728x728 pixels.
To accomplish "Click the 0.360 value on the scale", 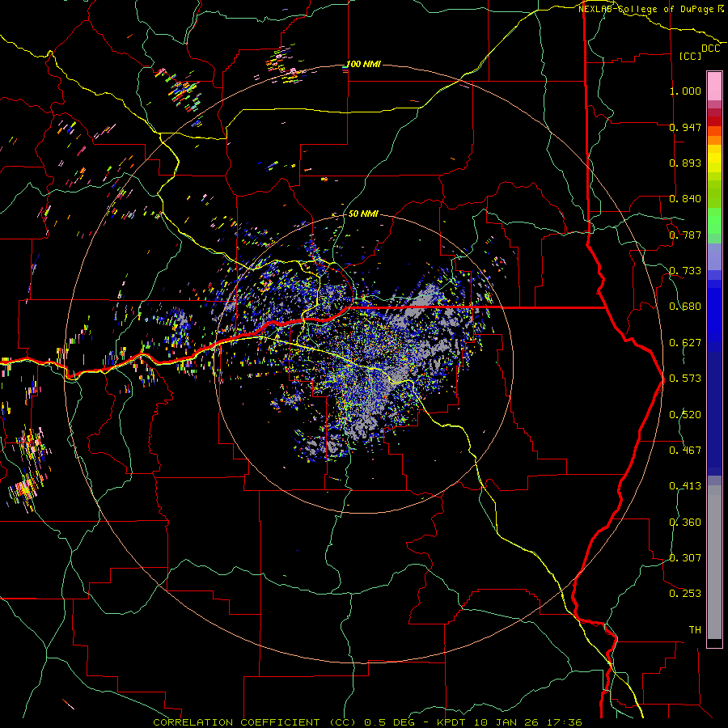I will 685,523.
